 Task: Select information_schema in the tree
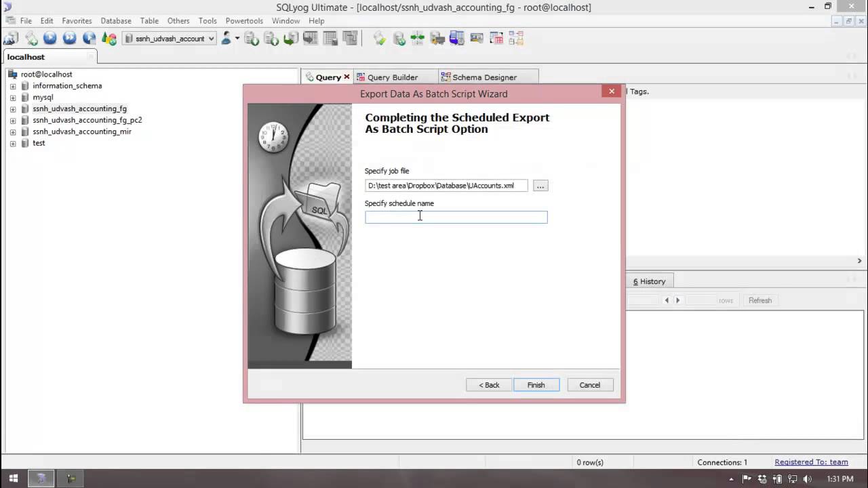pos(67,86)
